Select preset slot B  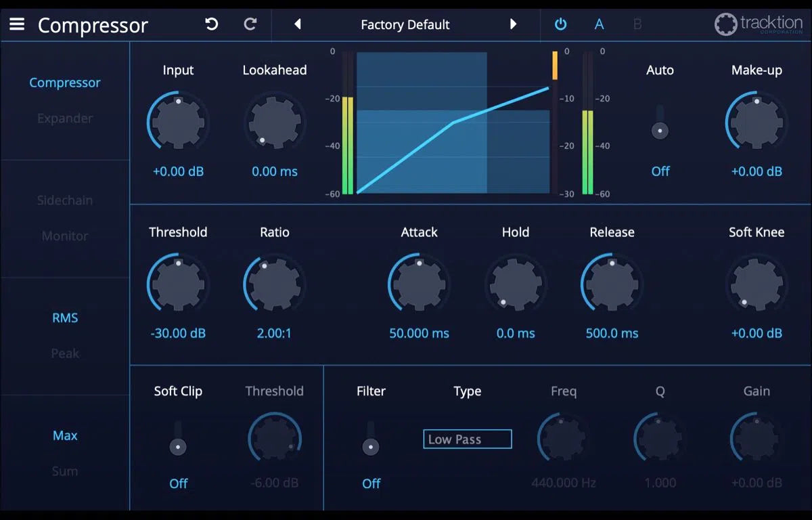pos(637,24)
